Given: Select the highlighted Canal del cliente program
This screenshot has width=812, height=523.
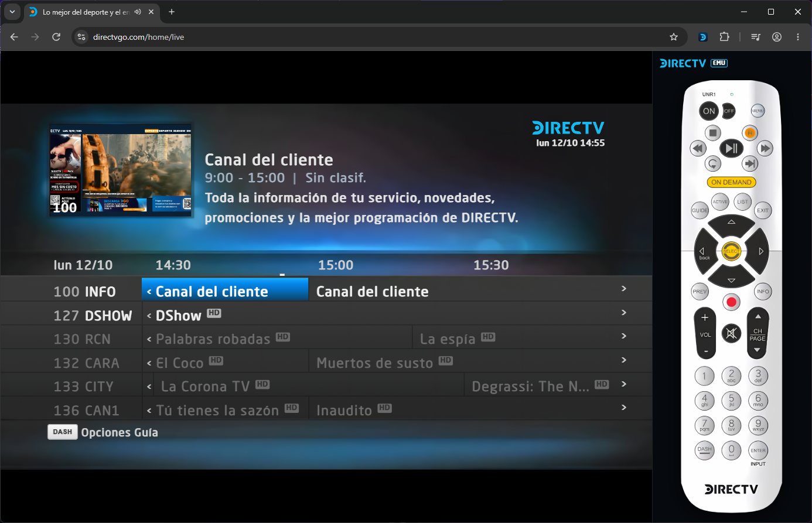Looking at the screenshot, I should tap(225, 289).
